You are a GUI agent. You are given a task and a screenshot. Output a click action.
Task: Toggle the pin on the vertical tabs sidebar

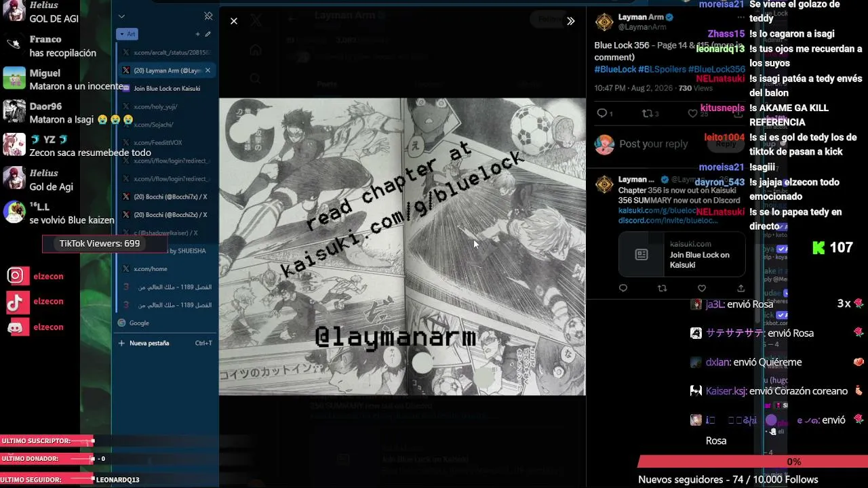[x=208, y=16]
